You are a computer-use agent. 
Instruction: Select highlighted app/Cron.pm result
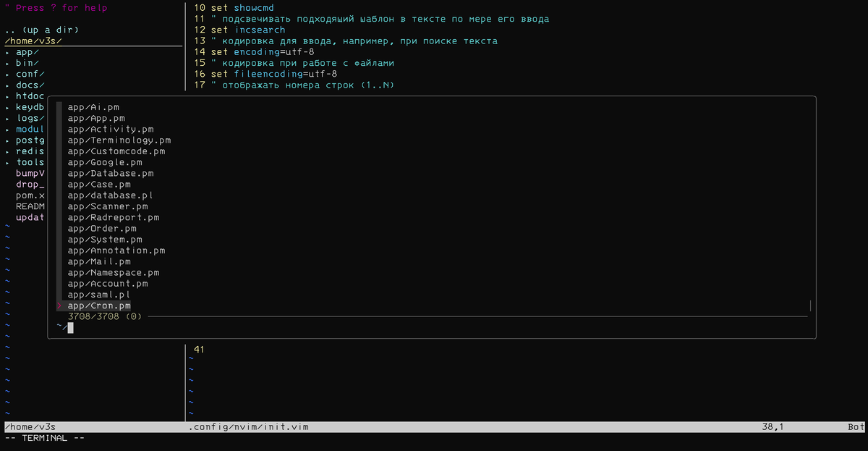tap(99, 305)
